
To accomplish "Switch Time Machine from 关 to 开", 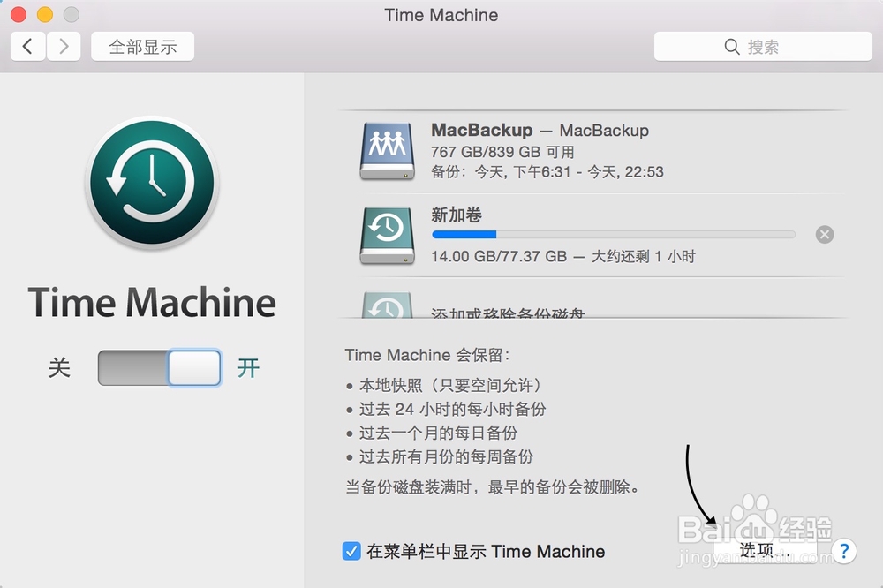I will [x=159, y=367].
